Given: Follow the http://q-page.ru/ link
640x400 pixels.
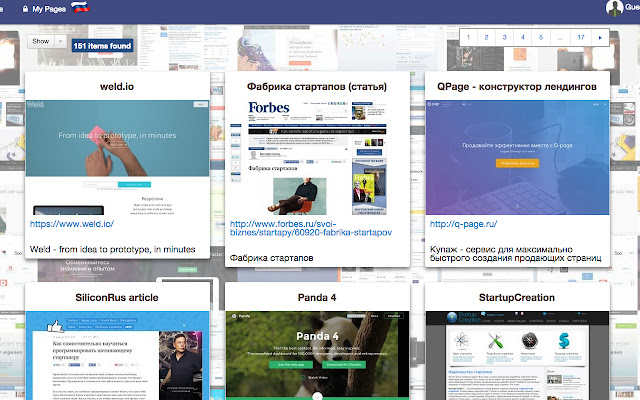Looking at the screenshot, I should click(463, 224).
